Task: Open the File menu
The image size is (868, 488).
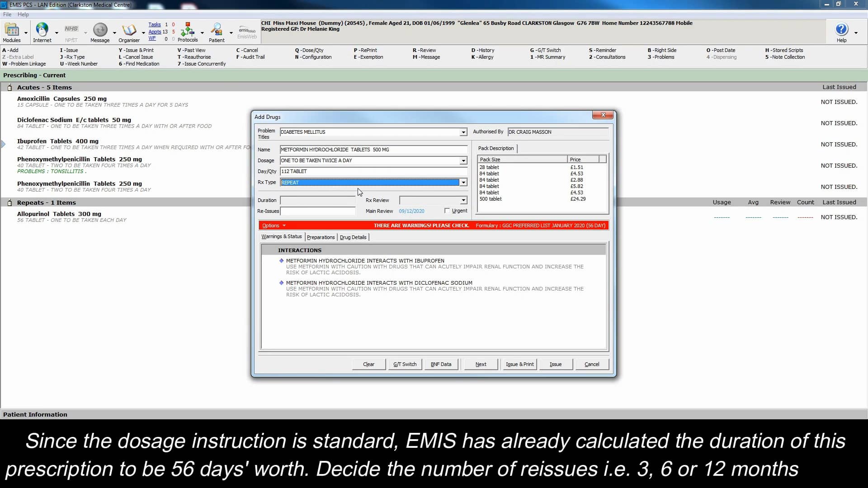Action: click(x=7, y=14)
